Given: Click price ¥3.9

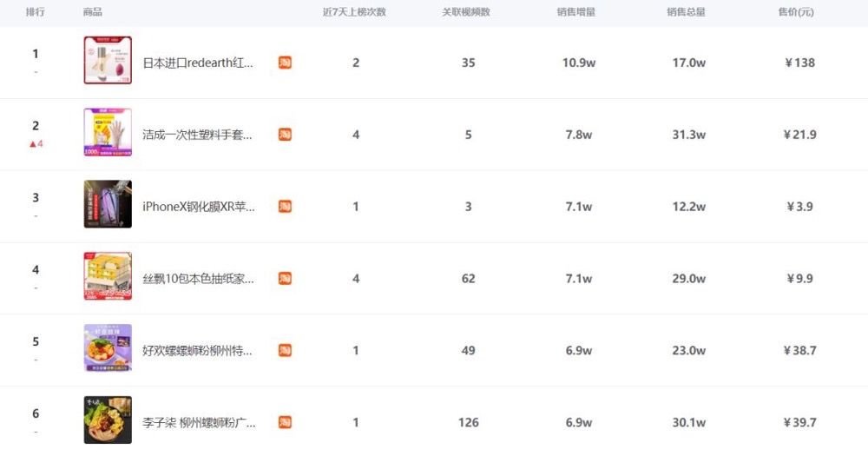Looking at the screenshot, I should [x=800, y=207].
